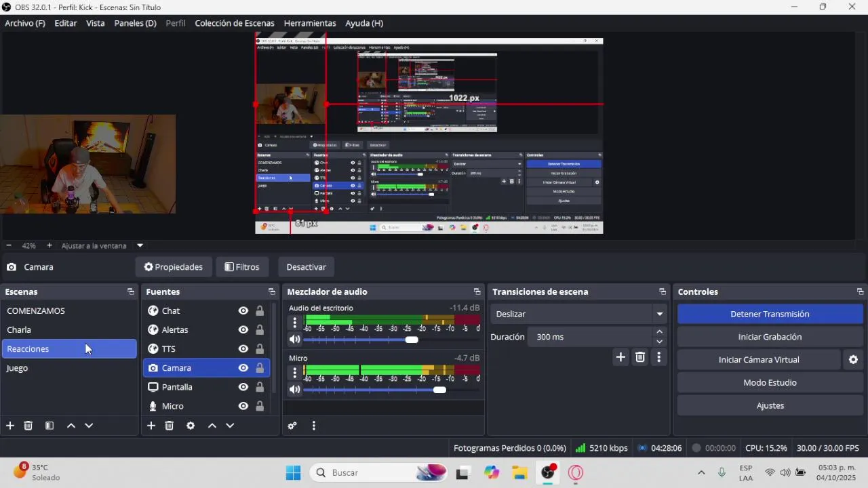
Task: Add a transition with plus icon
Action: click(x=620, y=357)
